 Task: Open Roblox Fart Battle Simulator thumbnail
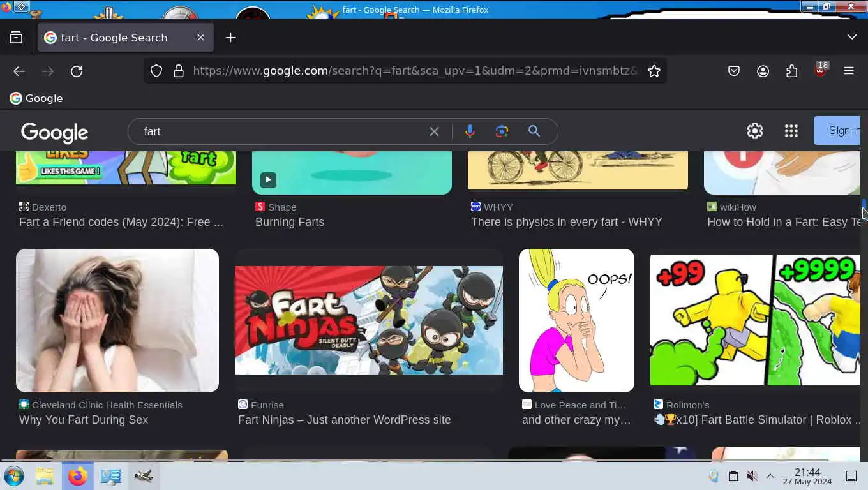tap(755, 320)
